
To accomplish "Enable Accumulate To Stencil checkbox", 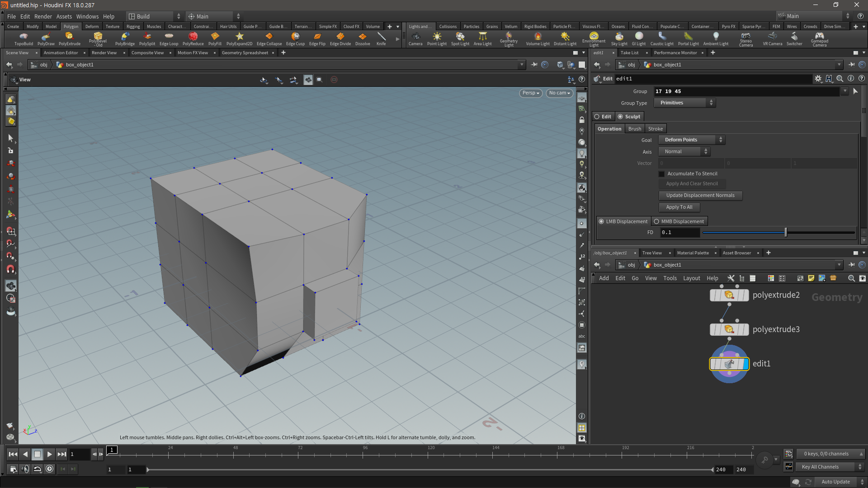I will (662, 174).
